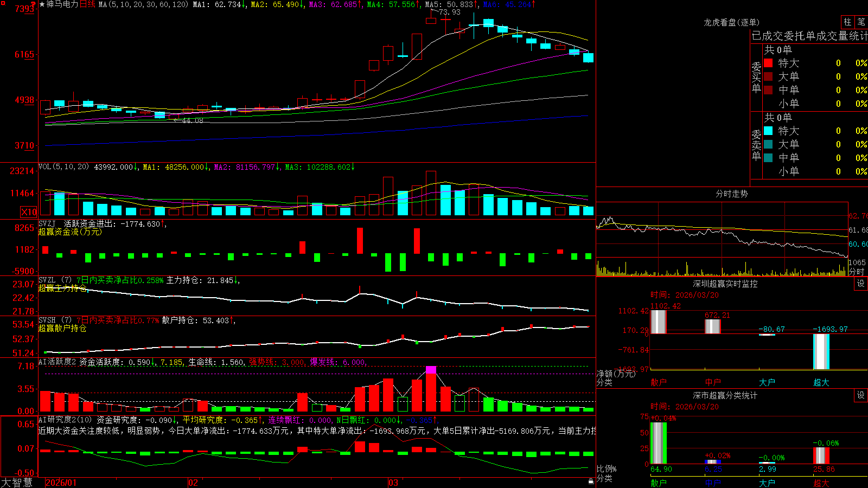The width and height of the screenshot is (868, 488).
Task: Click the 强势线: 3.000 label
Action: tap(277, 362)
